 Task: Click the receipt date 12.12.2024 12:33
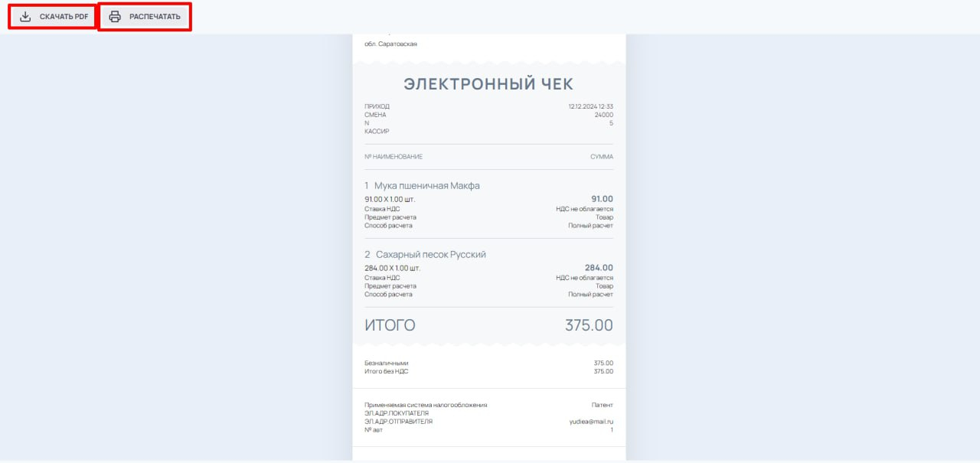590,106
